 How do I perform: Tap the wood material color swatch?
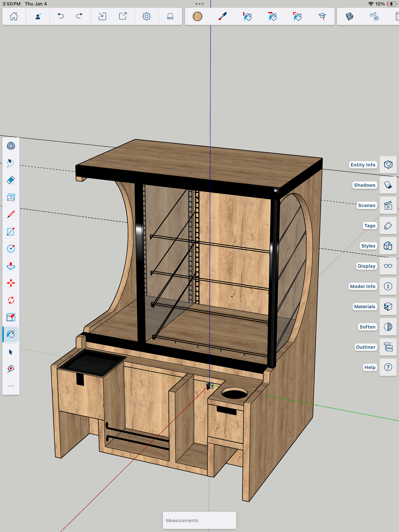pyautogui.click(x=198, y=16)
